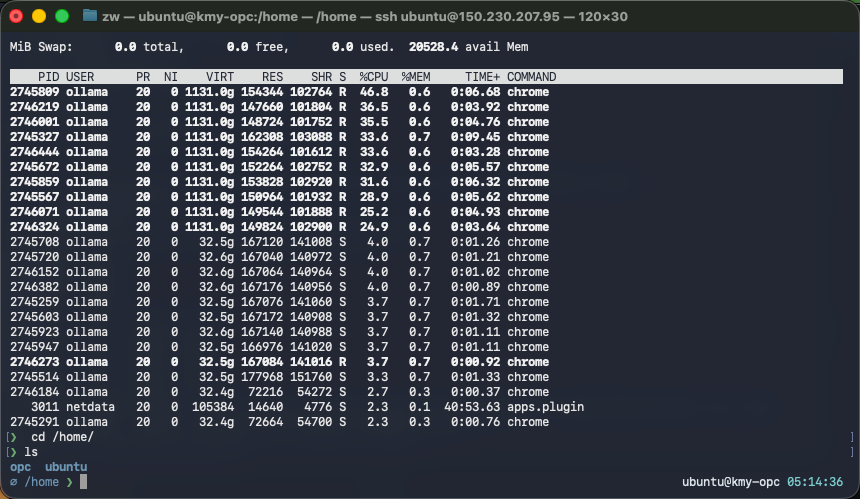The image size is (860, 499).
Task: Select PID 2745947 in the process list
Action: [34, 347]
